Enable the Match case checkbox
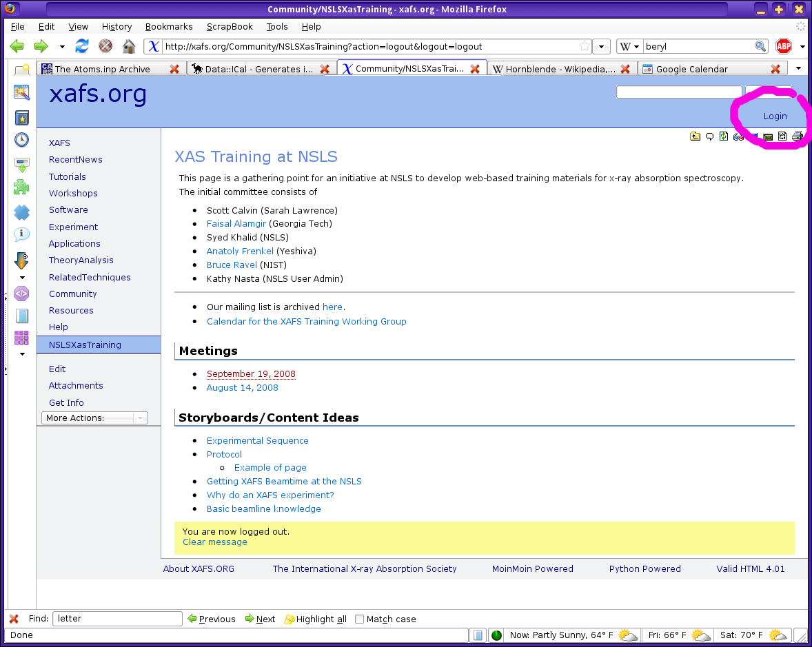This screenshot has width=812, height=647. [359, 619]
